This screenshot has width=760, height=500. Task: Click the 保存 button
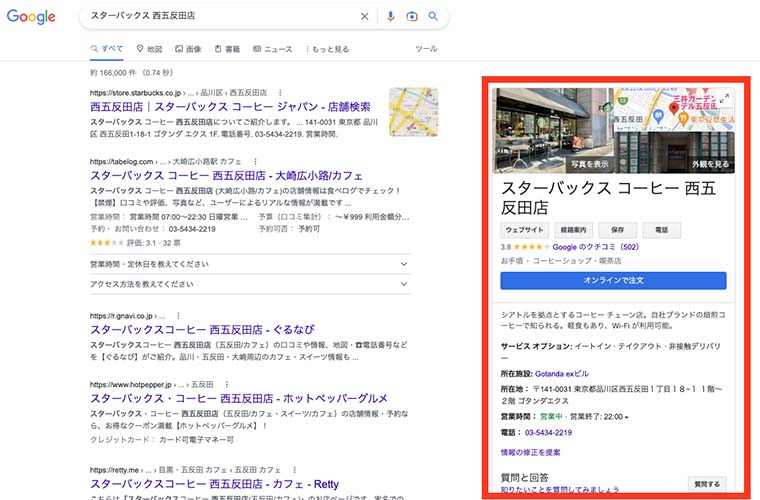617,230
